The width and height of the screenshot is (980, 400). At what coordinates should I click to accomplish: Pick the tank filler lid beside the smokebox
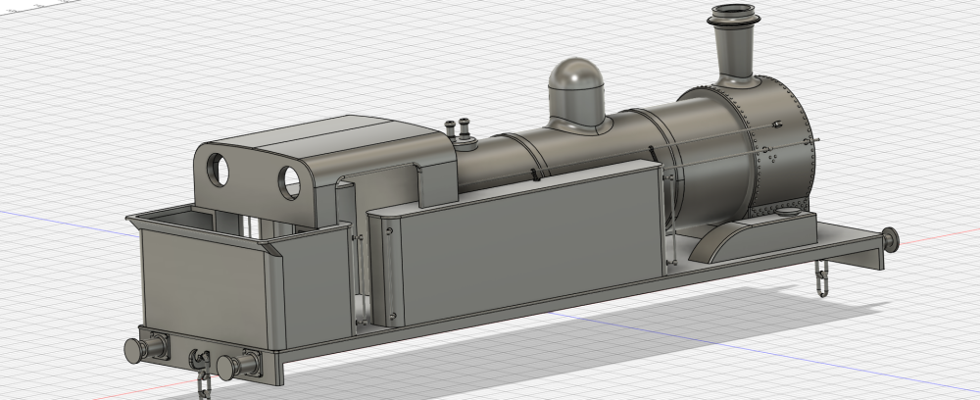click(788, 213)
